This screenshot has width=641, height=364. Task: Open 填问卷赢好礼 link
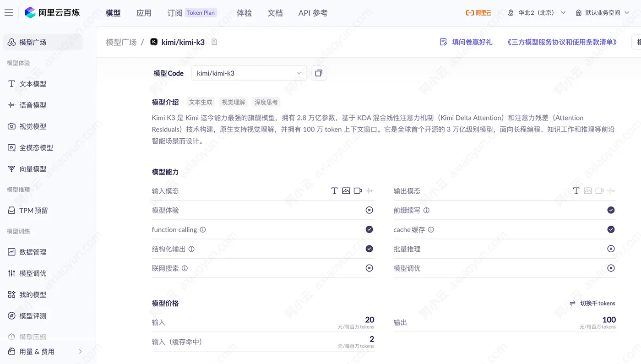[472, 42]
